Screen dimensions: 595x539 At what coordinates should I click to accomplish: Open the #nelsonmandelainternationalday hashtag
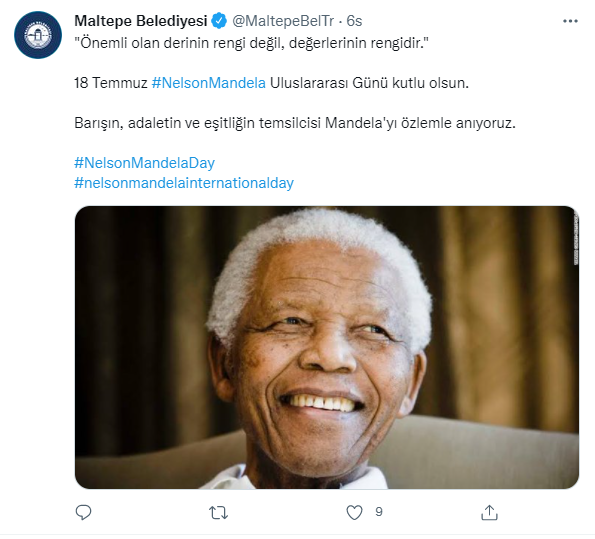[x=184, y=183]
